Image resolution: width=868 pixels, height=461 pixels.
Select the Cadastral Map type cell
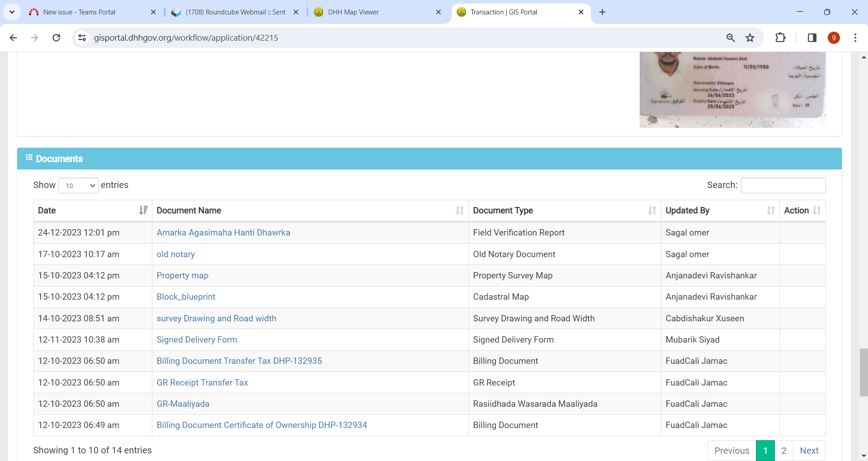coord(565,297)
